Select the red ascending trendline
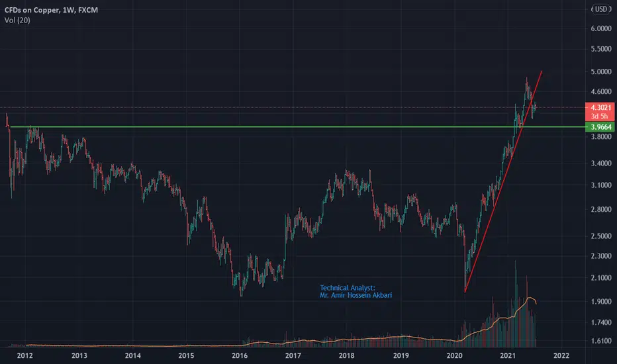Image resolution: width=617 pixels, height=364 pixels. pyautogui.click(x=504, y=182)
